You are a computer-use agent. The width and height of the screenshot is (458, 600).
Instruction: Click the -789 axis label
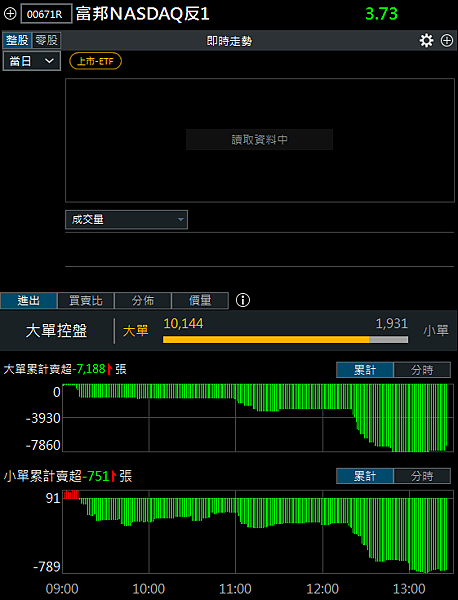(47, 566)
